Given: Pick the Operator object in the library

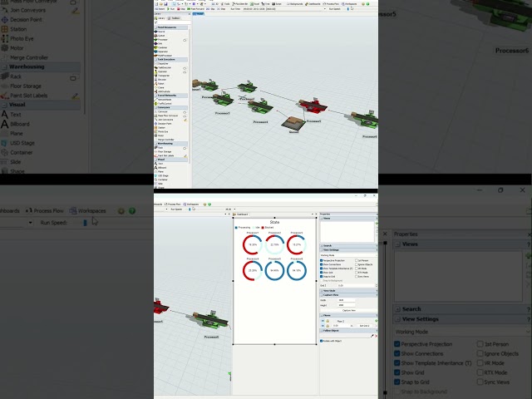Looking at the screenshot, I should click(x=160, y=71).
